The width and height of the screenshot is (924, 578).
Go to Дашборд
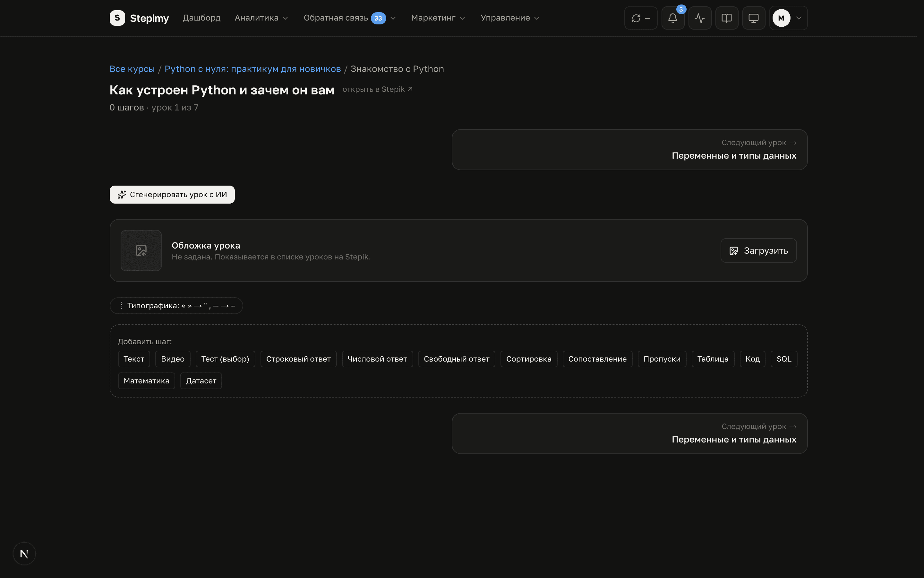pyautogui.click(x=201, y=18)
